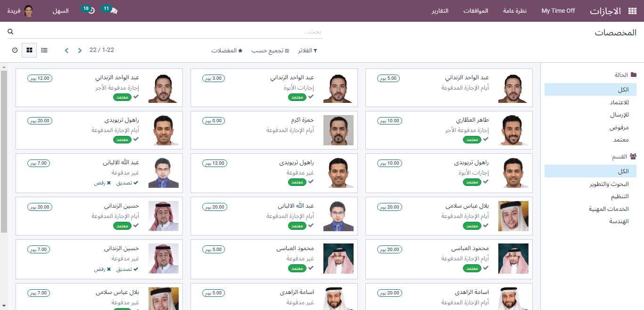This screenshot has width=644, height=310.
Task: Open the apps grid menu icon
Action: pos(632,11)
